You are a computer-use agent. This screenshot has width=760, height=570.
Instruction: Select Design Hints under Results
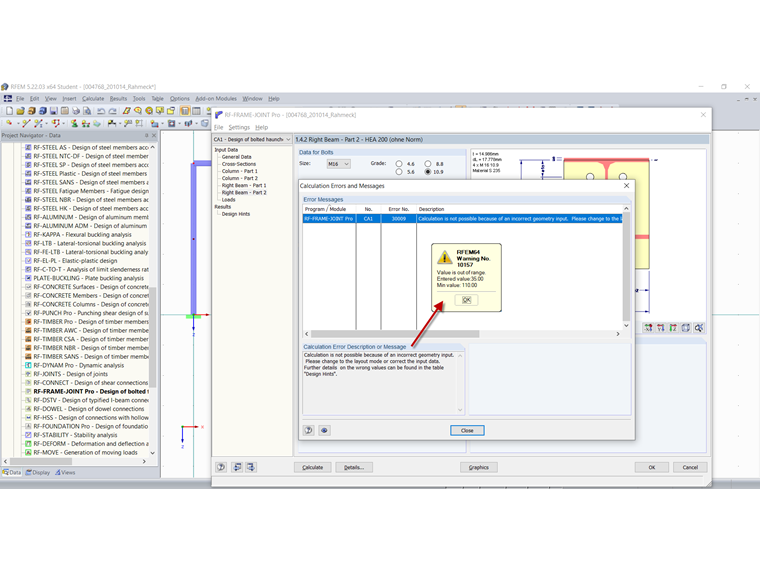tap(236, 214)
